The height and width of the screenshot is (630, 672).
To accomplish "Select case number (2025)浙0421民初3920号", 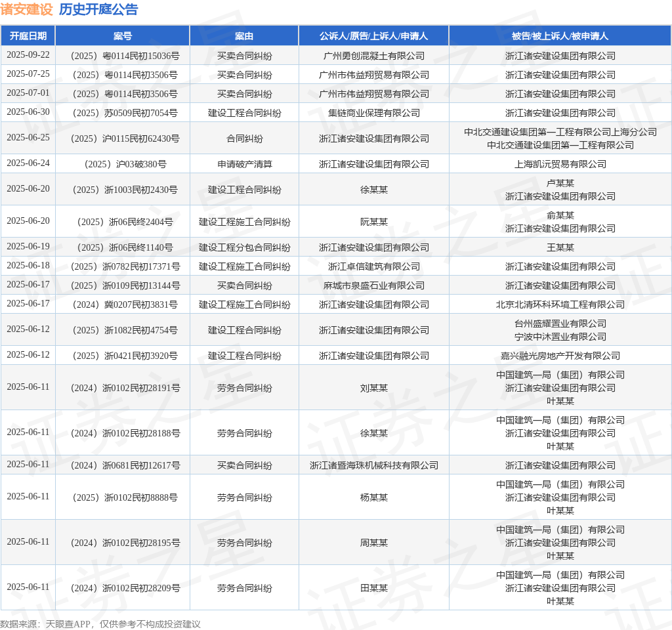I will point(125,356).
